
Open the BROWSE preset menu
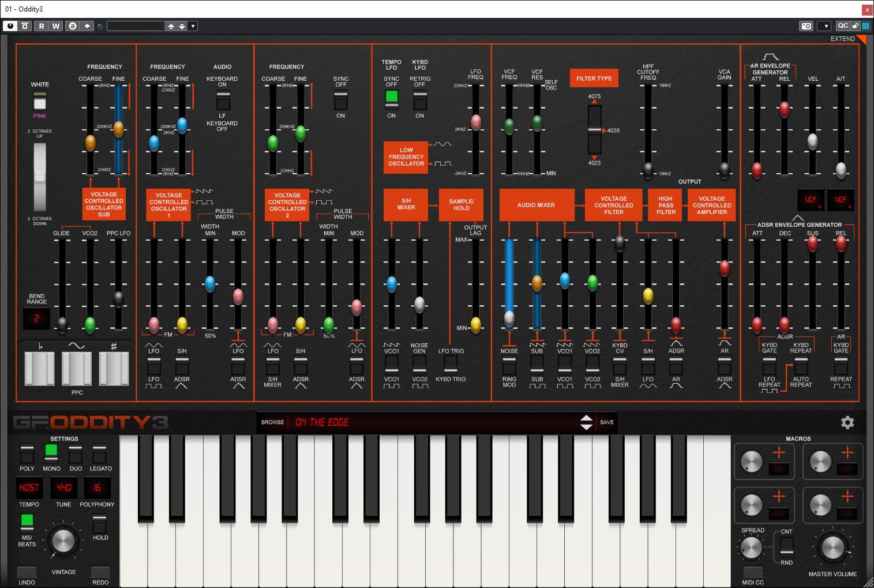click(x=272, y=422)
